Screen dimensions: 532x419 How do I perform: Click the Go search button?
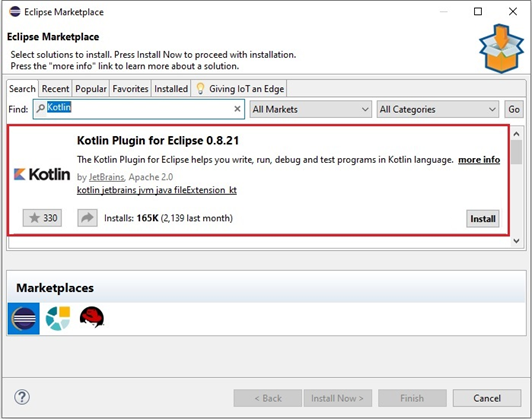(514, 109)
